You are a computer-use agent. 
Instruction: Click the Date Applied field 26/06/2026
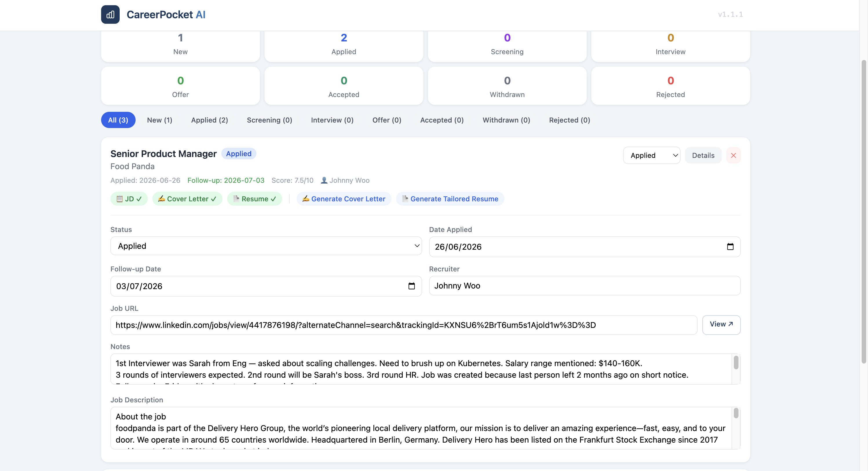(585, 247)
